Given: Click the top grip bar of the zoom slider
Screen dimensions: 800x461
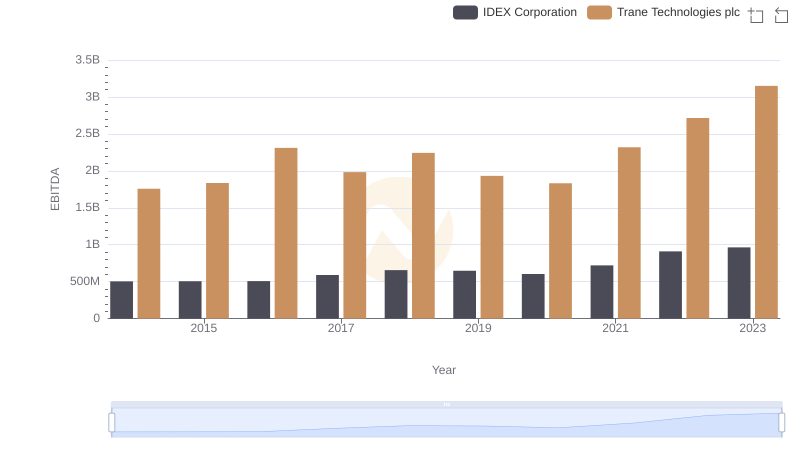Looking at the screenshot, I should [446, 404].
